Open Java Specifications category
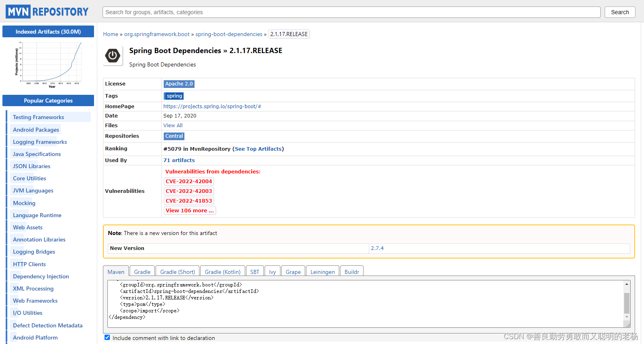This screenshot has height=344, width=644. pos(37,154)
